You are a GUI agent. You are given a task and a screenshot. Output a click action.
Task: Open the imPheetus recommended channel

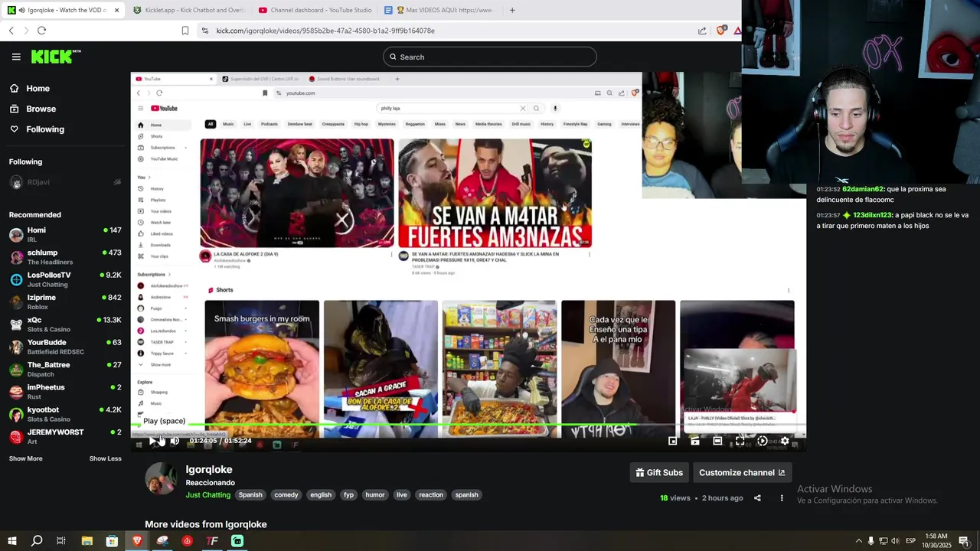click(65, 392)
